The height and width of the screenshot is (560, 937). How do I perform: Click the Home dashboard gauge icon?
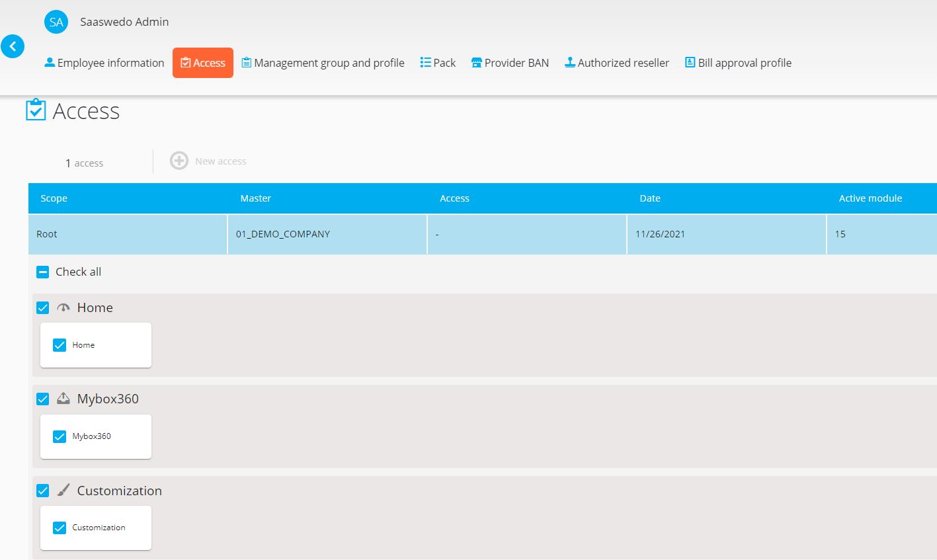pos(63,307)
